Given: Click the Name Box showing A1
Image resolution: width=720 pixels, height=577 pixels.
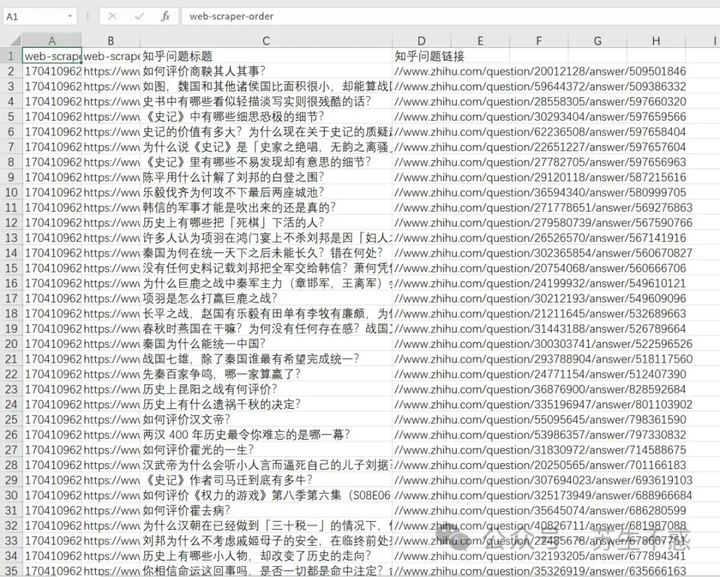Looking at the screenshot, I should pos(39,17).
